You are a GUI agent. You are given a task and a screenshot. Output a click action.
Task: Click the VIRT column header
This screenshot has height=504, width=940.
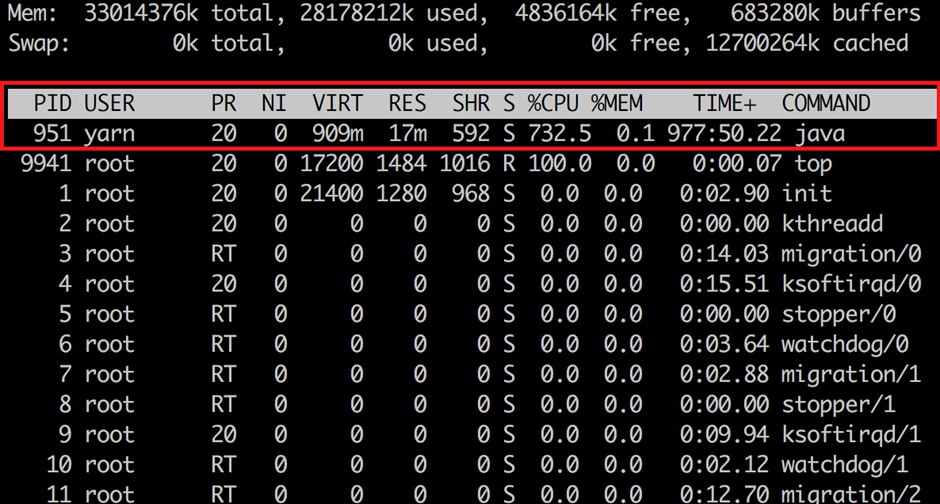coord(338,103)
